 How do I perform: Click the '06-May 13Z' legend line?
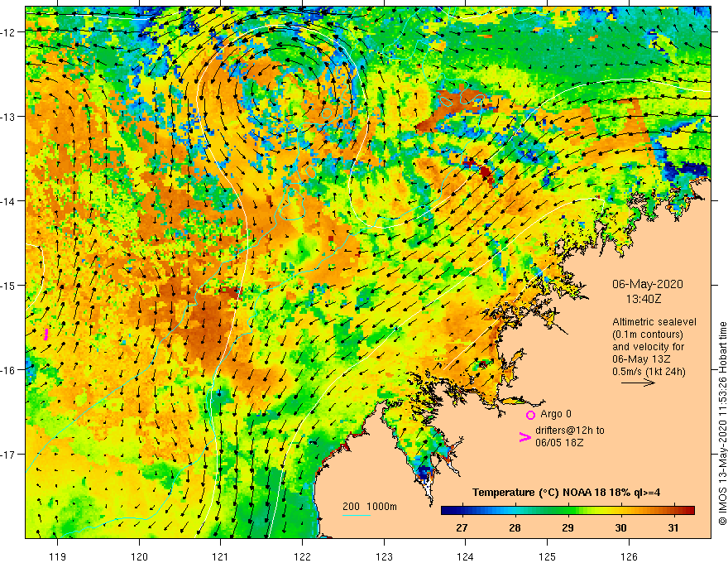point(640,359)
